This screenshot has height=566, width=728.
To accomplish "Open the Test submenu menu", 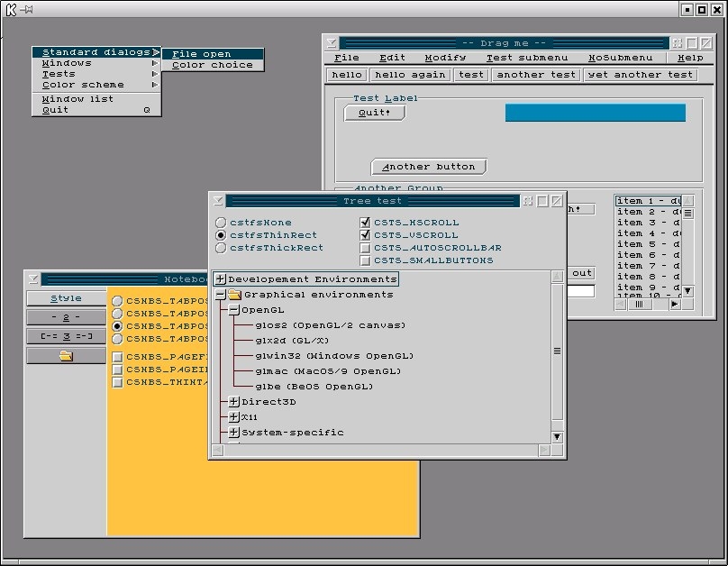I will click(527, 58).
